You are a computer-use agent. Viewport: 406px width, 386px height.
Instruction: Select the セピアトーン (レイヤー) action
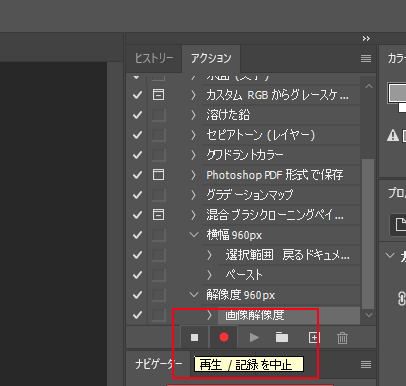coord(261,135)
